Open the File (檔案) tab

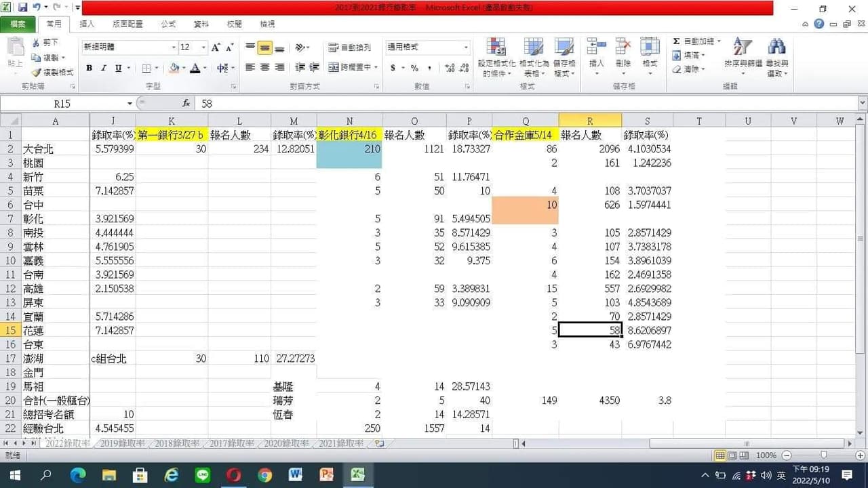click(18, 24)
